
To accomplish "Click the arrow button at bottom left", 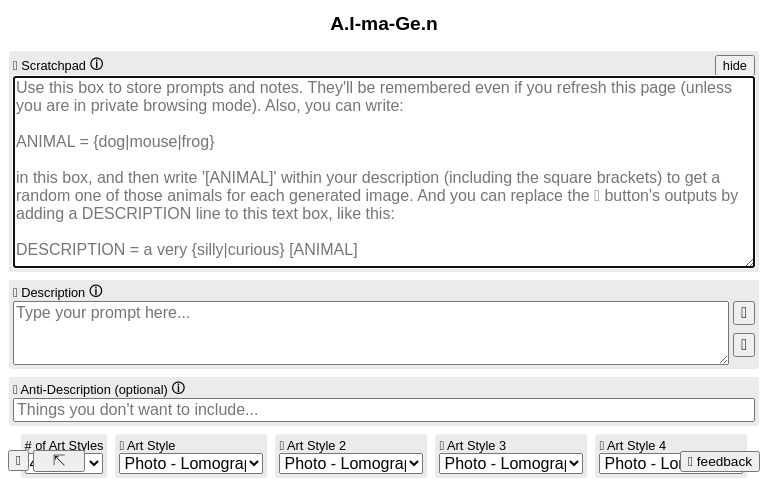I will point(59,461).
